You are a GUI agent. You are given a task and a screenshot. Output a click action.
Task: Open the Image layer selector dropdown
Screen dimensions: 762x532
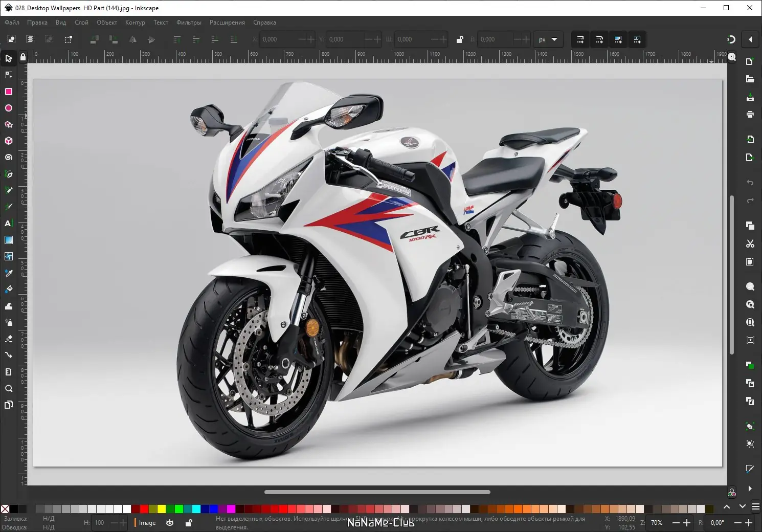click(x=145, y=523)
